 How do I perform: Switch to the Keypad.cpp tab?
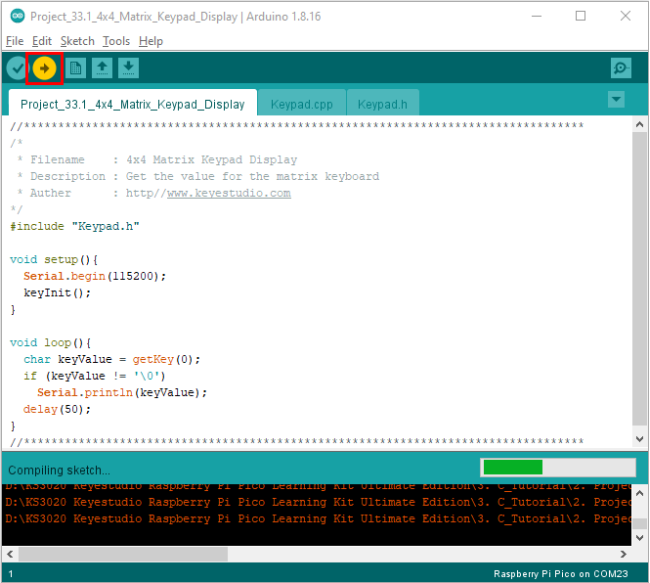pyautogui.click(x=302, y=104)
